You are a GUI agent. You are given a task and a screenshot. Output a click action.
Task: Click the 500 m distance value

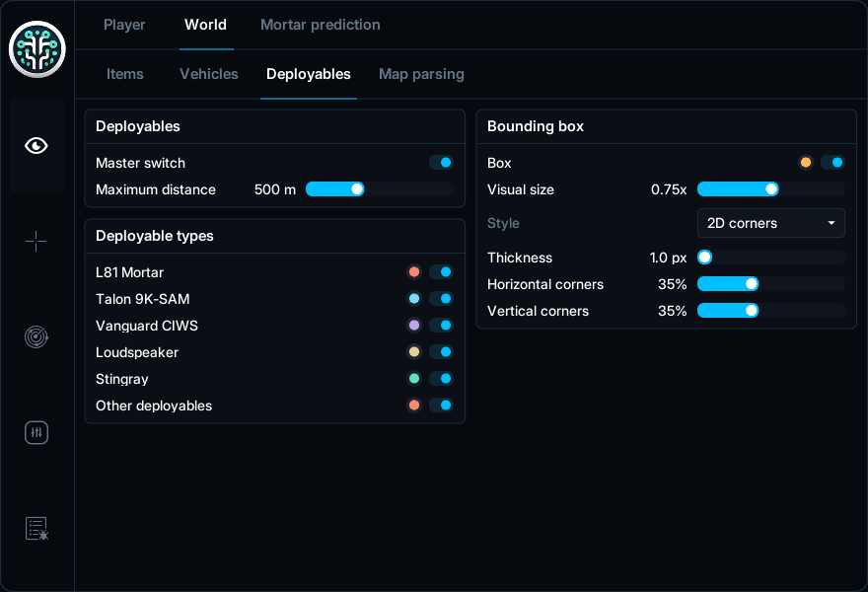pos(275,189)
